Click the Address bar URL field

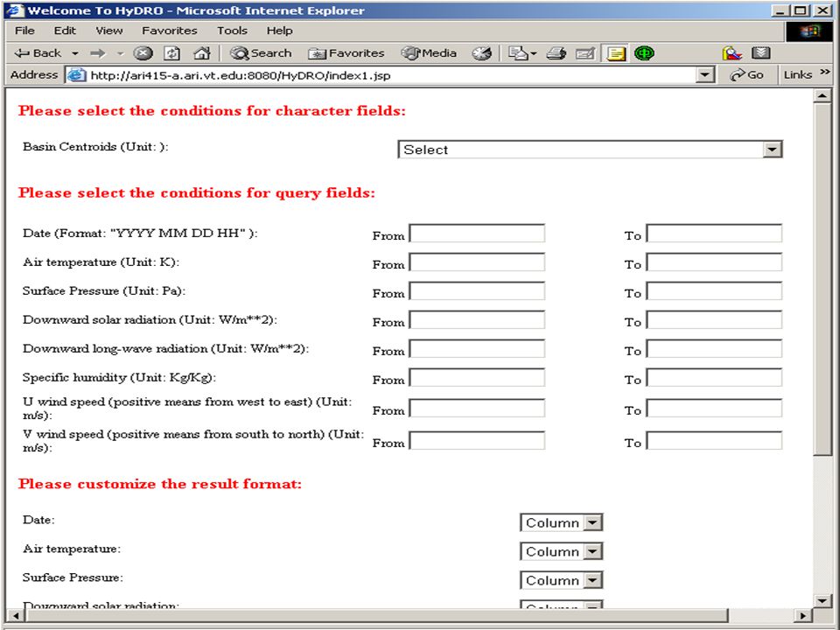pos(391,75)
